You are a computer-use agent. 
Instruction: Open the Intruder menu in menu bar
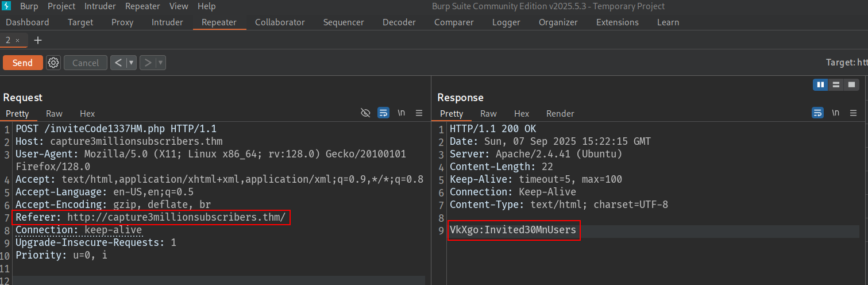(100, 6)
